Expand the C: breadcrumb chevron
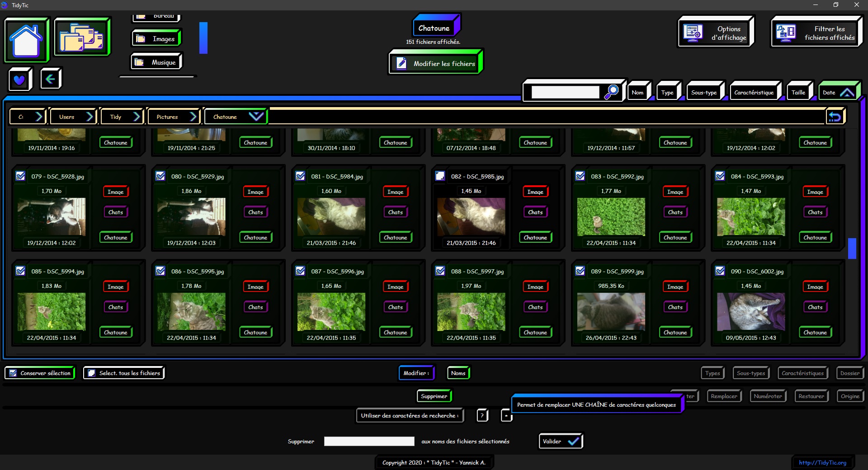Viewport: 868px width, 470px height. coord(39,117)
